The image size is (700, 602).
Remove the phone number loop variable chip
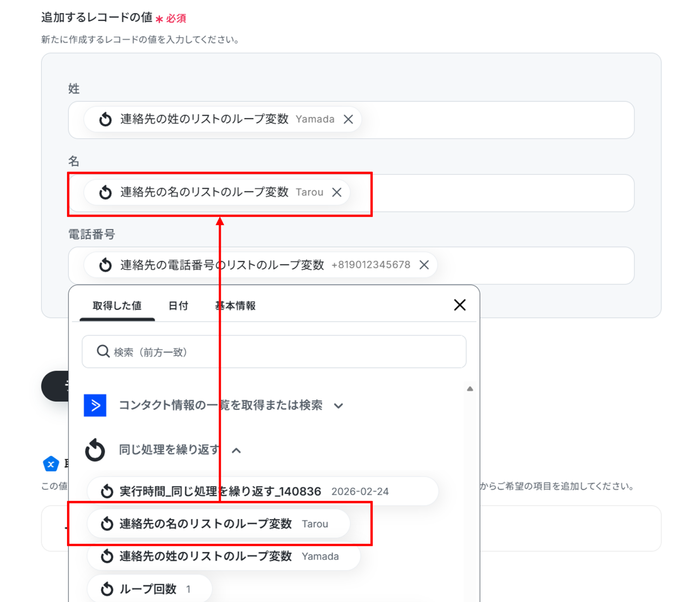tap(424, 265)
